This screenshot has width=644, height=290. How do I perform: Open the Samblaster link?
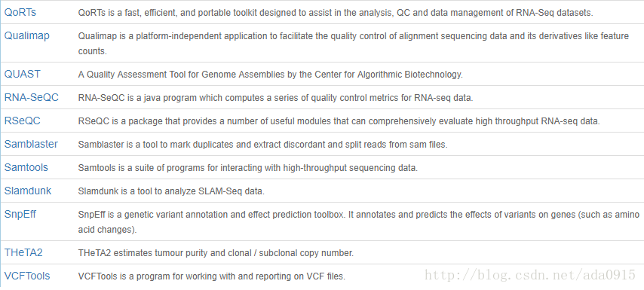click(x=31, y=145)
